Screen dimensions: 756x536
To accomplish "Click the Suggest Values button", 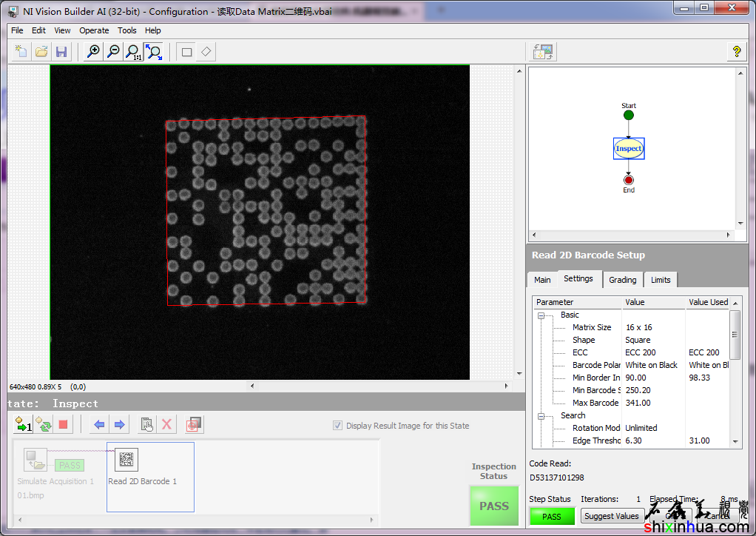I will pyautogui.click(x=611, y=516).
